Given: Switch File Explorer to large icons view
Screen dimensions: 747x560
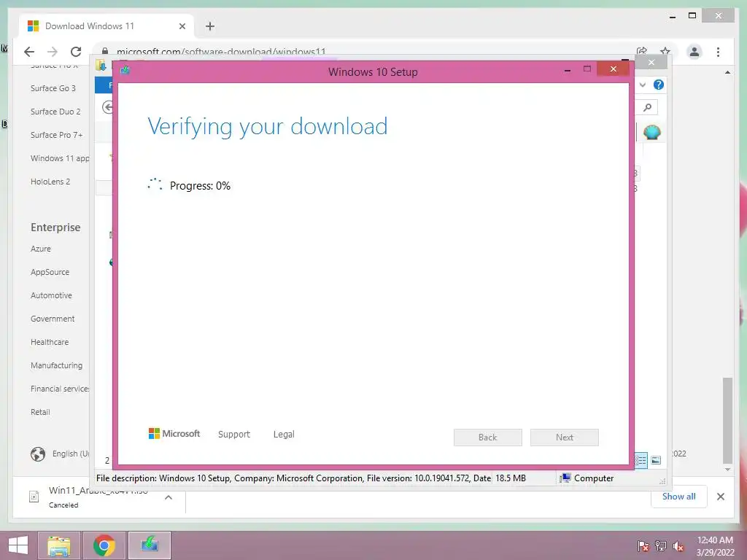Looking at the screenshot, I should (656, 460).
